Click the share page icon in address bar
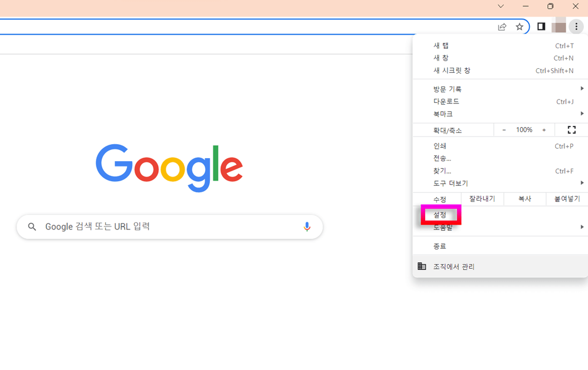 502,26
